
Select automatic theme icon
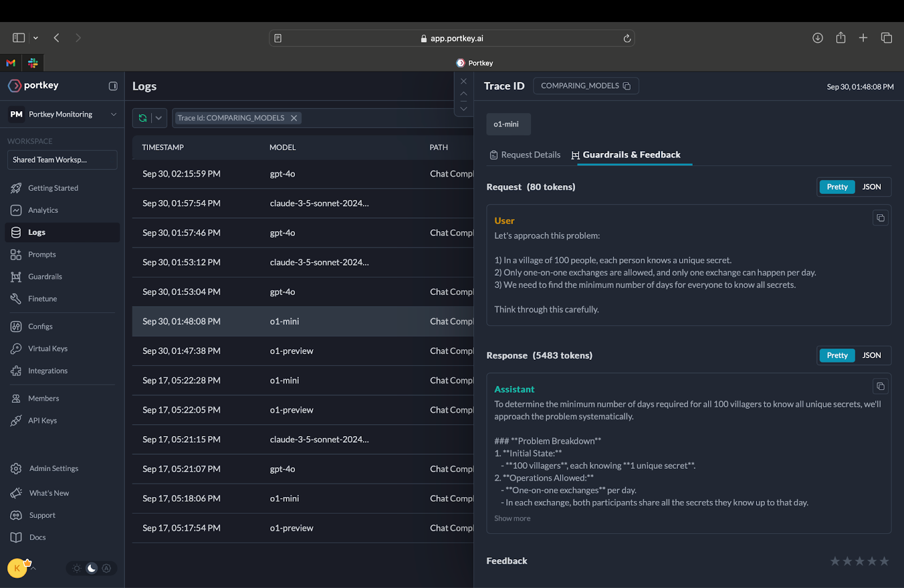pyautogui.click(x=106, y=568)
